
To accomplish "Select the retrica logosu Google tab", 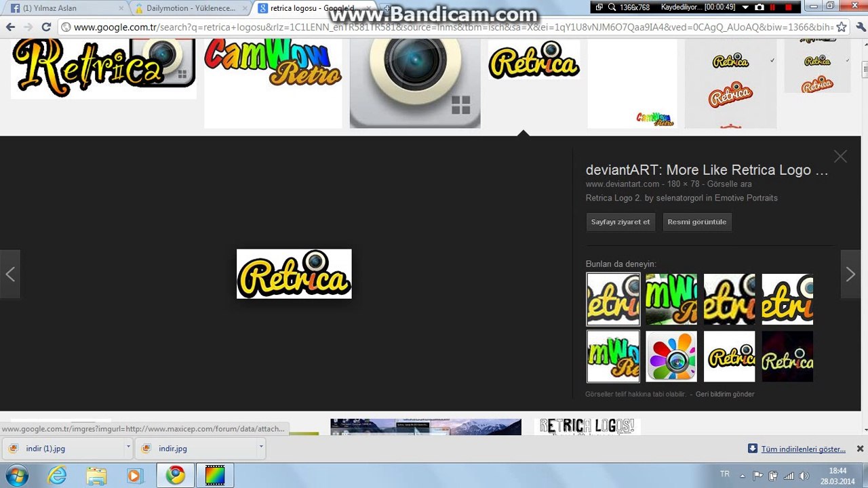I will click(x=313, y=8).
